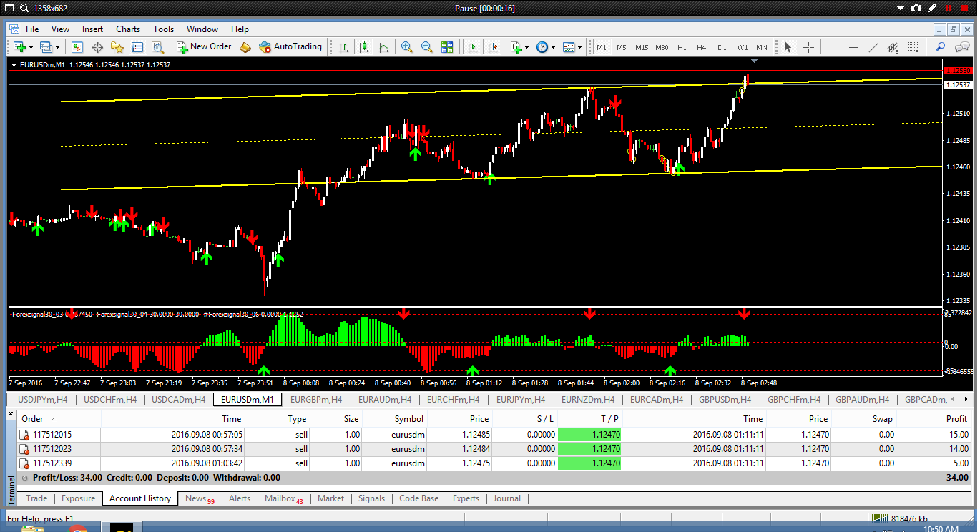Select the arrow cursor tool
This screenshot has width=980, height=532.
coord(788,47)
